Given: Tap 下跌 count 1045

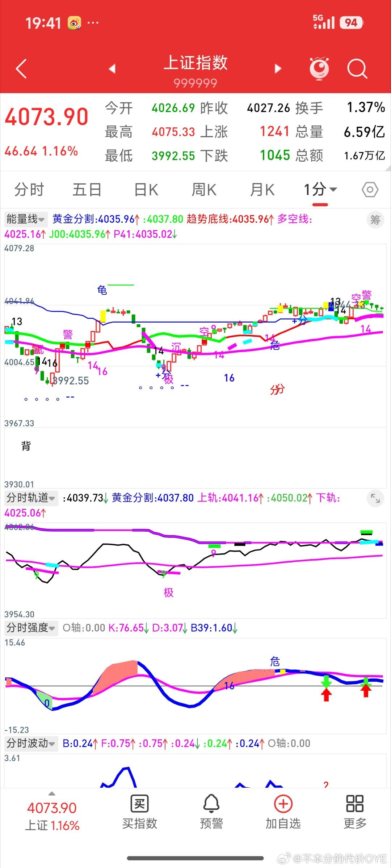Looking at the screenshot, I should pyautogui.click(x=275, y=156).
